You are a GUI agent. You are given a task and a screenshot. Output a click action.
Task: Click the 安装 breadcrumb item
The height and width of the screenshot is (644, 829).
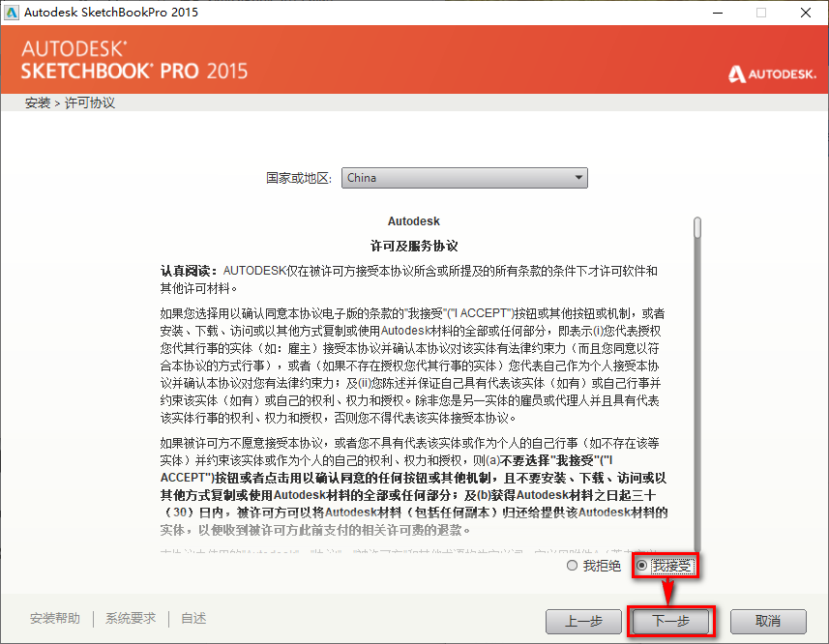(x=37, y=102)
